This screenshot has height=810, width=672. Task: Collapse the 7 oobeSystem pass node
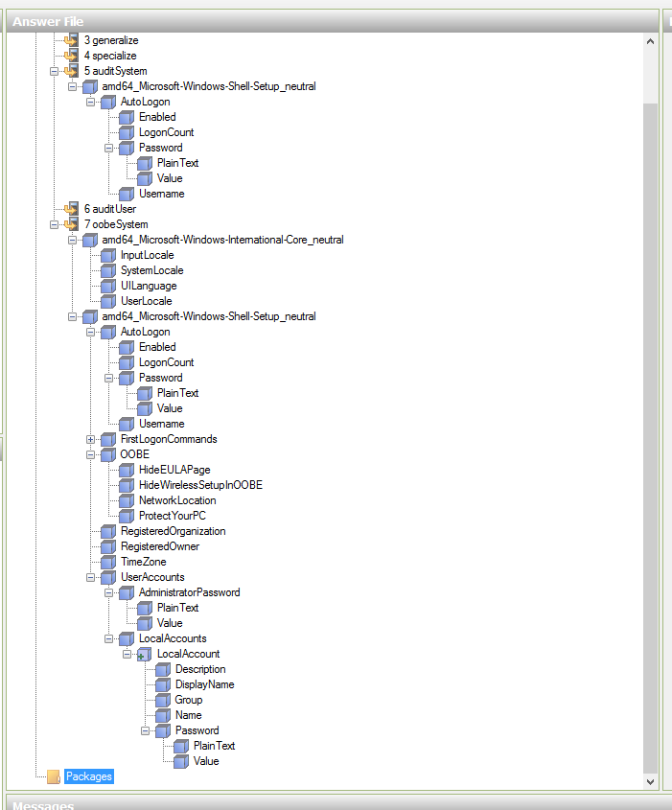pyautogui.click(x=54, y=224)
